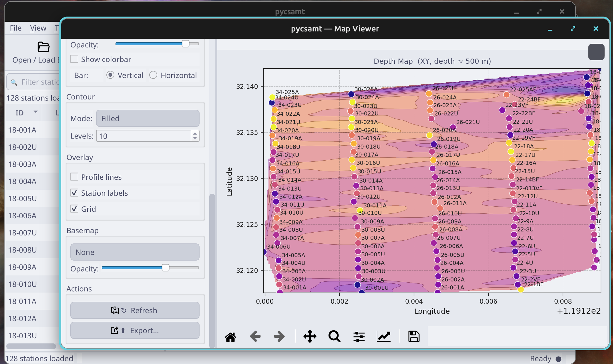Click the Refresh button
Image resolution: width=613 pixels, height=364 pixels.
(x=135, y=310)
